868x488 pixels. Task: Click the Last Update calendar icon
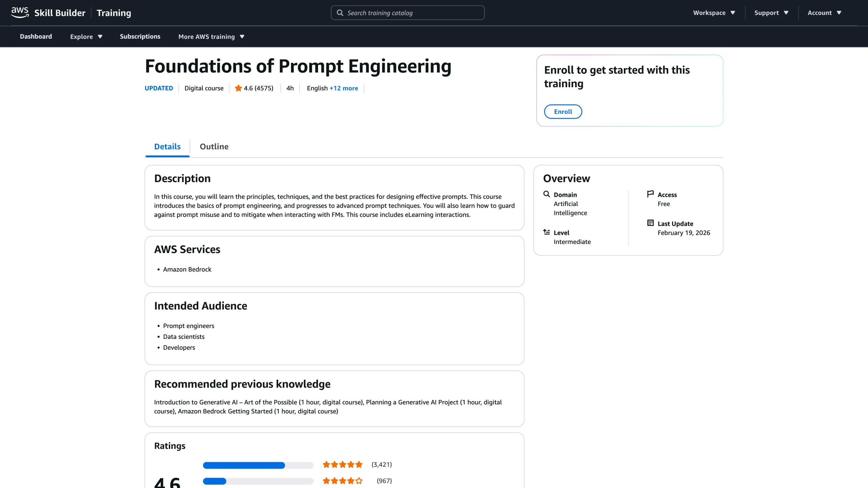click(650, 223)
